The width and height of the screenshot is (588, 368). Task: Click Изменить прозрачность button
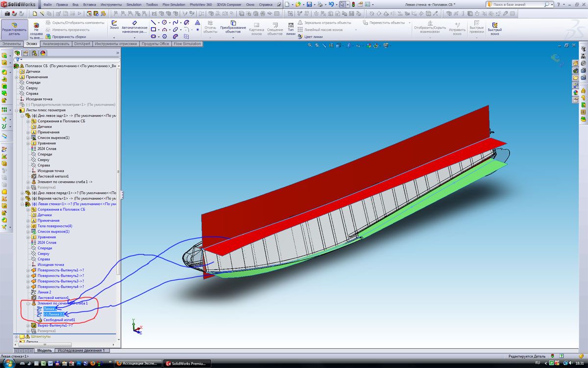click(x=68, y=30)
